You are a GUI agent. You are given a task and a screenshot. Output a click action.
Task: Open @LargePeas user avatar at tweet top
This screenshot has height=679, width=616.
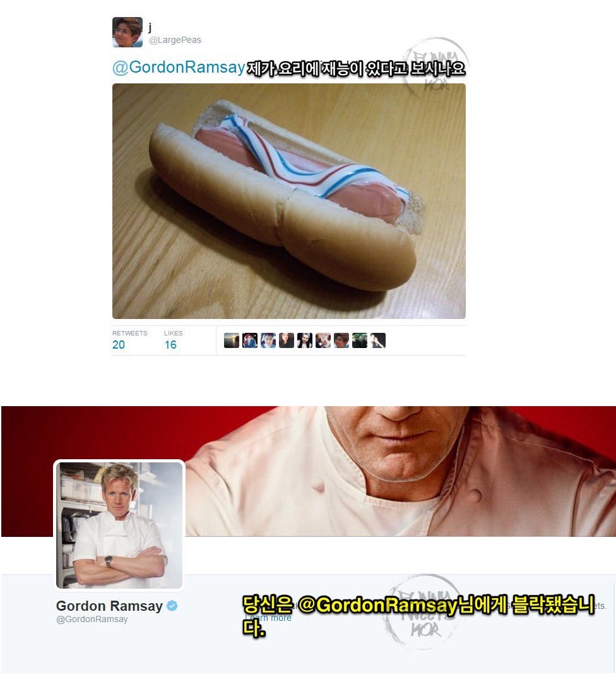127,32
